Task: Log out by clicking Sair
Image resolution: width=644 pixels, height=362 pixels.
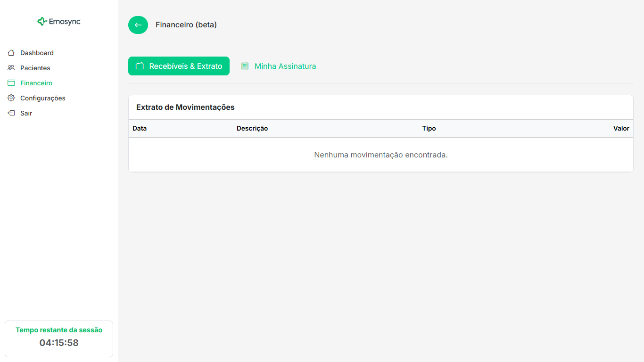Action: (26, 113)
